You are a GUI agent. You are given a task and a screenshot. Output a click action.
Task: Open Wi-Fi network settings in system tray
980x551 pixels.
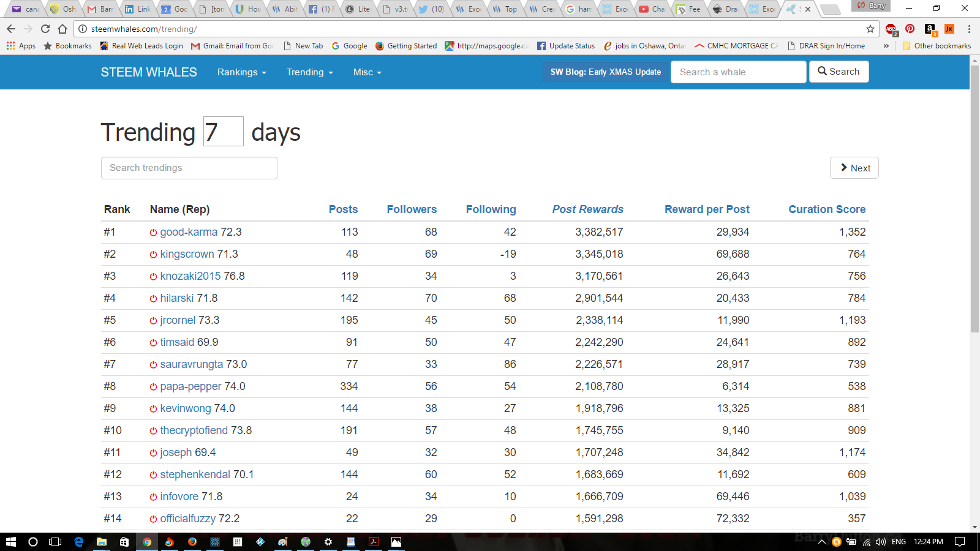coord(867,542)
